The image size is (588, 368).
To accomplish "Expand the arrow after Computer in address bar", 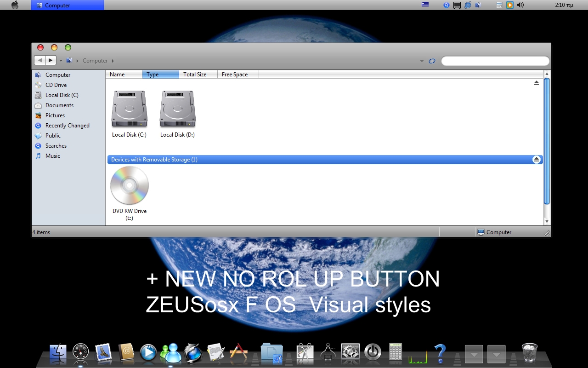I will [x=113, y=61].
